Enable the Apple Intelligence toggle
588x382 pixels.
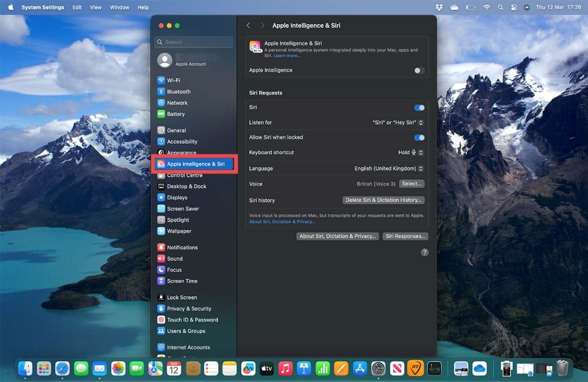[419, 71]
